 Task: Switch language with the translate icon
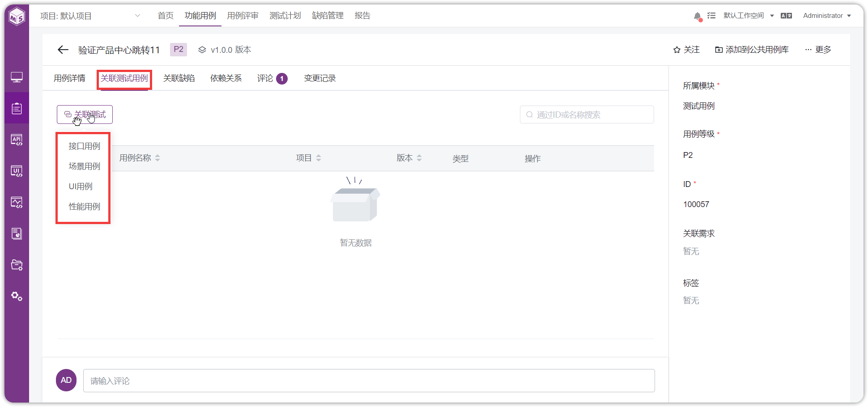(x=786, y=16)
